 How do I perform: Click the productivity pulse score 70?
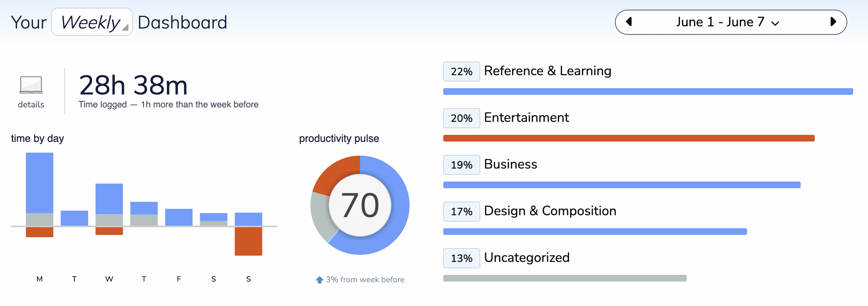(360, 205)
